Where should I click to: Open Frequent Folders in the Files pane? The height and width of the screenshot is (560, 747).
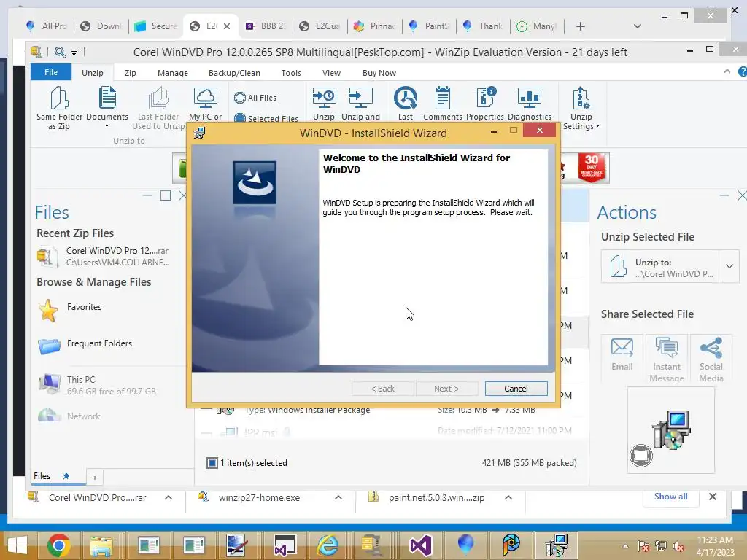[x=85, y=345]
